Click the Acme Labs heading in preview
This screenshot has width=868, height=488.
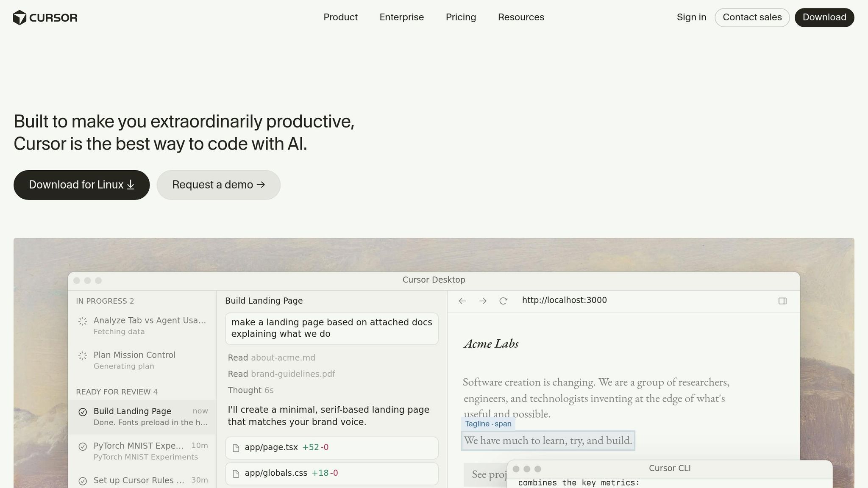point(491,344)
